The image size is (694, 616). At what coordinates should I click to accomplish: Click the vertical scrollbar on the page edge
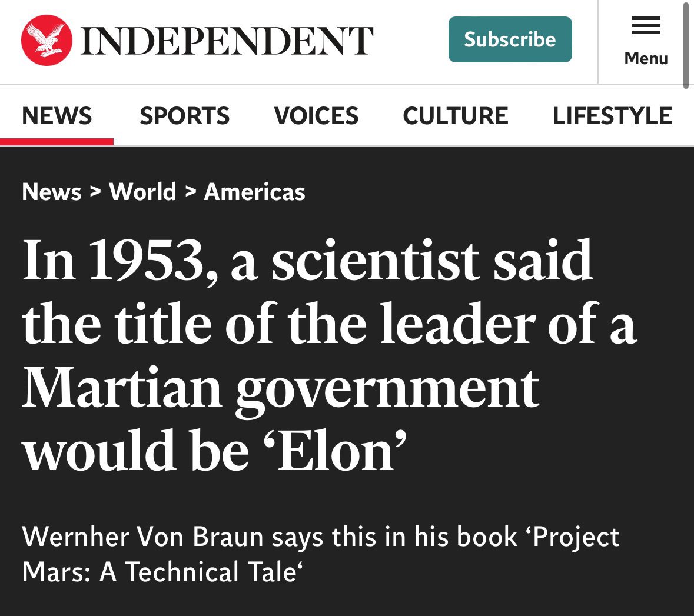coord(686,44)
